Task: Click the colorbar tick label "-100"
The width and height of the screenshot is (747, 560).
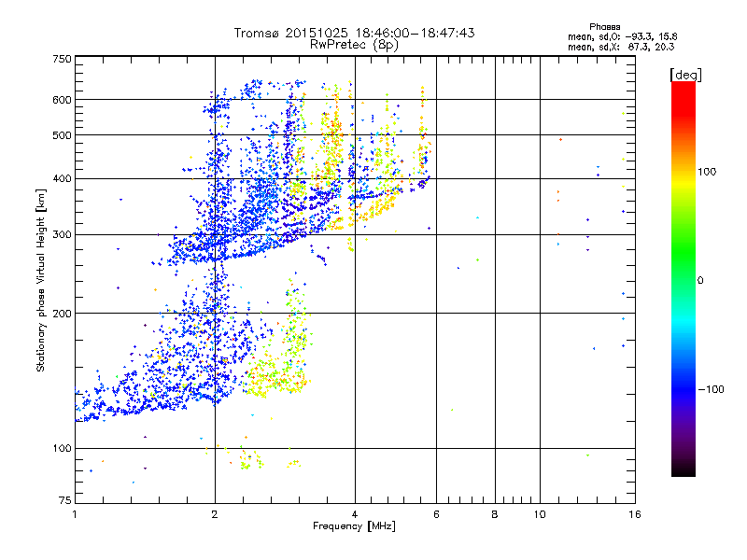Action: (711, 389)
